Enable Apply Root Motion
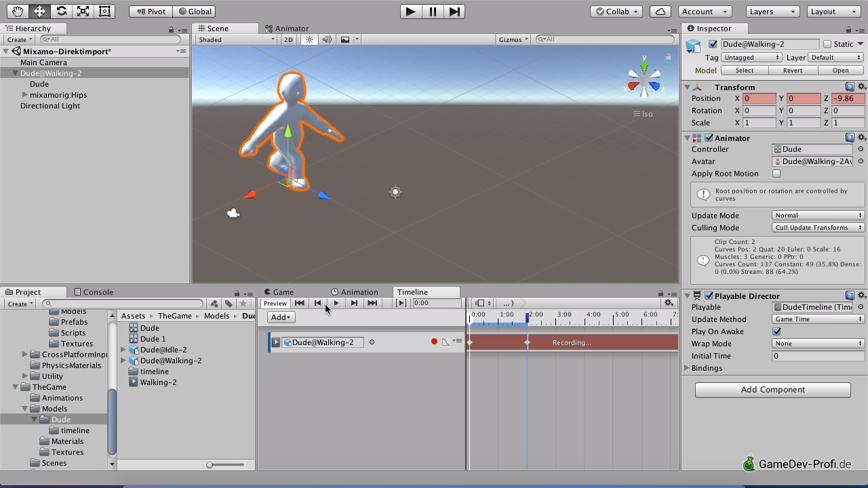Image resolution: width=868 pixels, height=488 pixels. [776, 174]
